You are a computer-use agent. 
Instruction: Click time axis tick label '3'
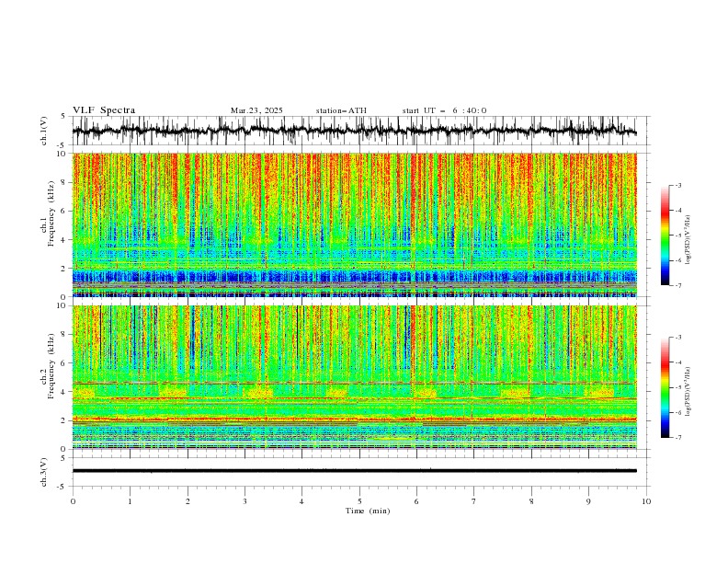pos(245,501)
